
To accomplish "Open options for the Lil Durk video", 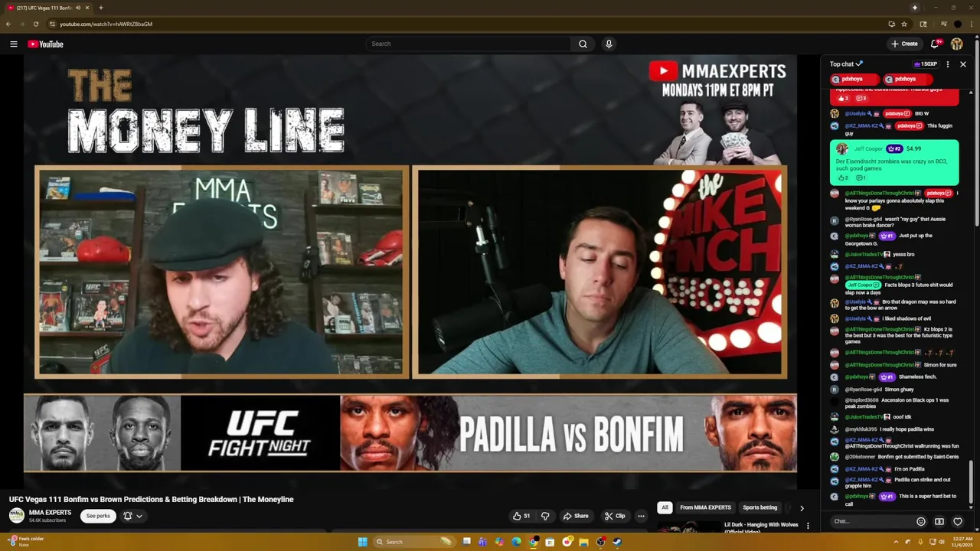I will [x=808, y=526].
